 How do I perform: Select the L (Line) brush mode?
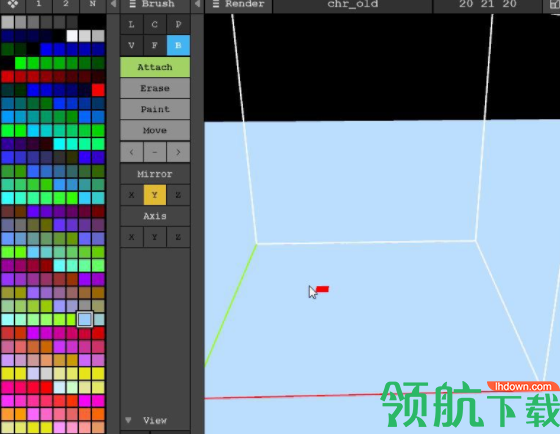pos(131,24)
